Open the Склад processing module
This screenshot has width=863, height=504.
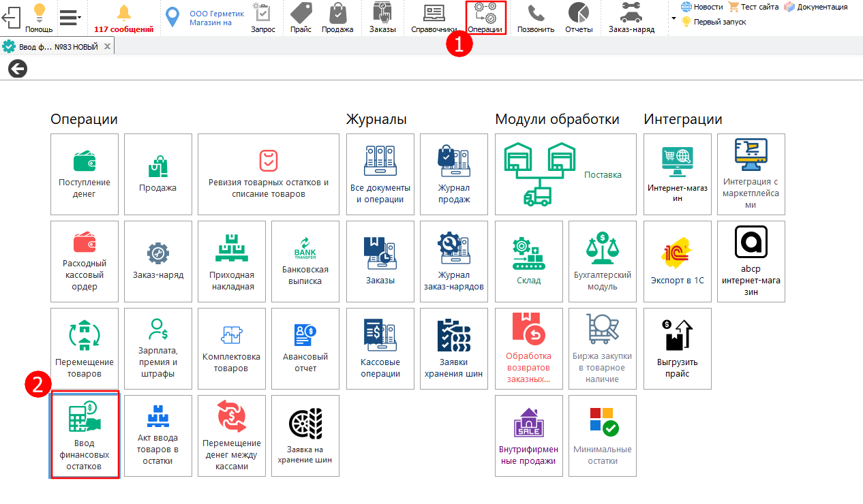point(528,262)
